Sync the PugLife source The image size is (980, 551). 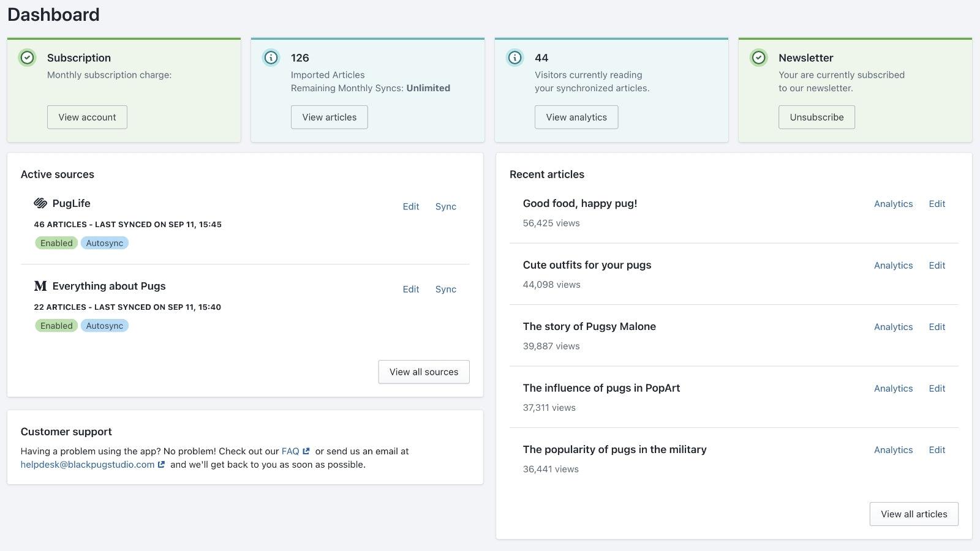click(x=445, y=206)
